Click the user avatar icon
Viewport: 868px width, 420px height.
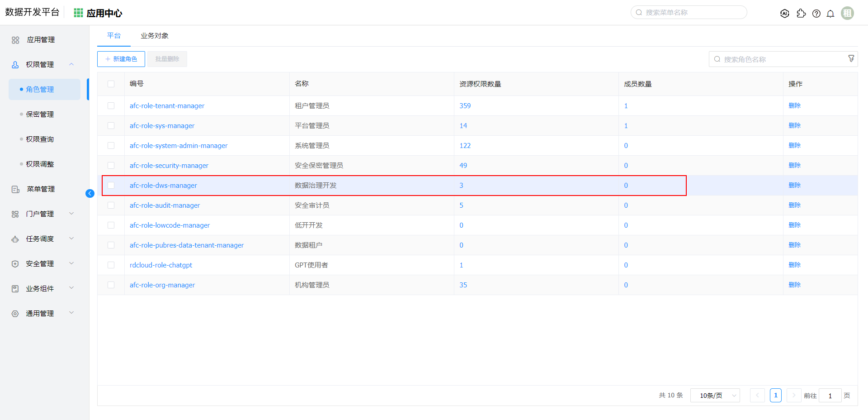[x=847, y=13]
